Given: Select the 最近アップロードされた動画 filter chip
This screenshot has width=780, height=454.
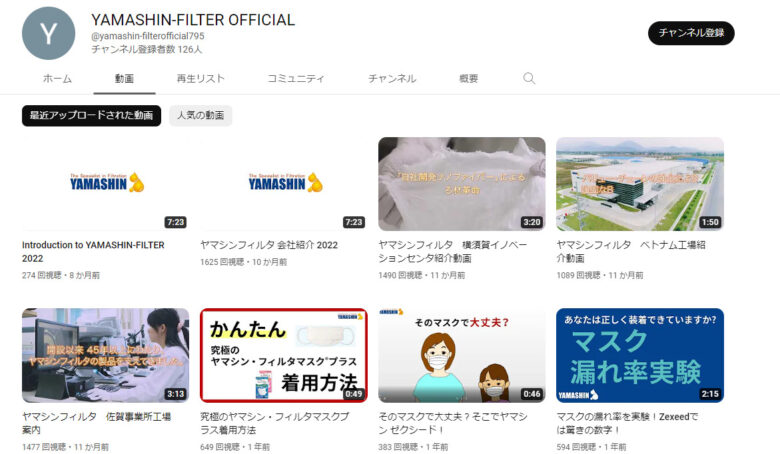Looking at the screenshot, I should [x=92, y=115].
